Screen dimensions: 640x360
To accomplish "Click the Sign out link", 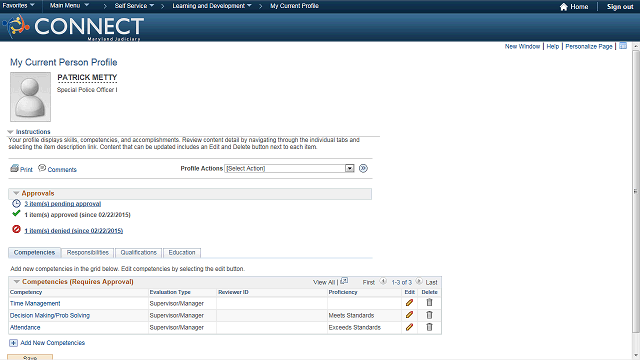I will point(620,7).
